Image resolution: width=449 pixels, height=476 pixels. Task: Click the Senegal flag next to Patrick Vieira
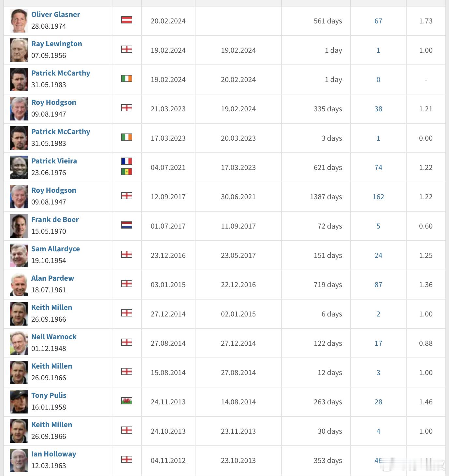pos(126,172)
